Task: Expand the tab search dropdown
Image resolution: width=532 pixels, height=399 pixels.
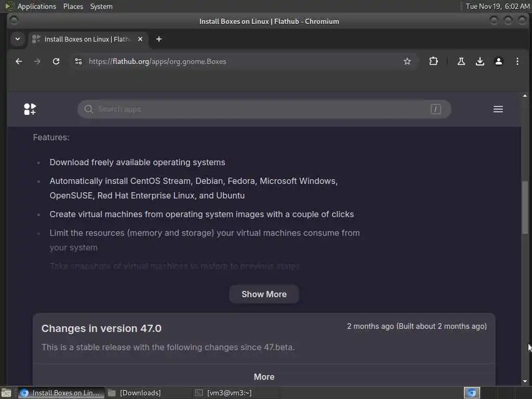Action: pyautogui.click(x=18, y=39)
